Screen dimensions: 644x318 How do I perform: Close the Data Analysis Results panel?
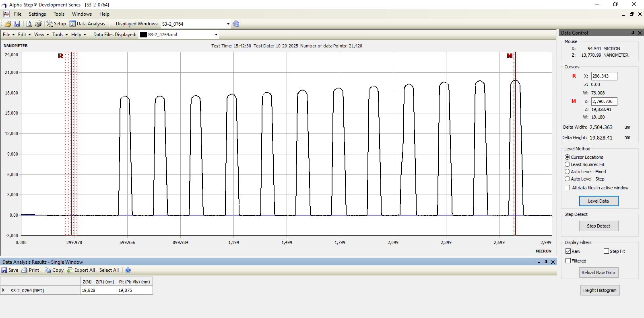[x=553, y=262]
